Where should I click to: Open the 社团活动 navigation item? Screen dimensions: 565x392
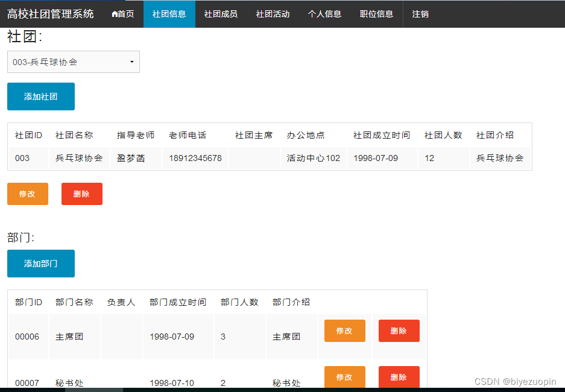click(x=273, y=14)
